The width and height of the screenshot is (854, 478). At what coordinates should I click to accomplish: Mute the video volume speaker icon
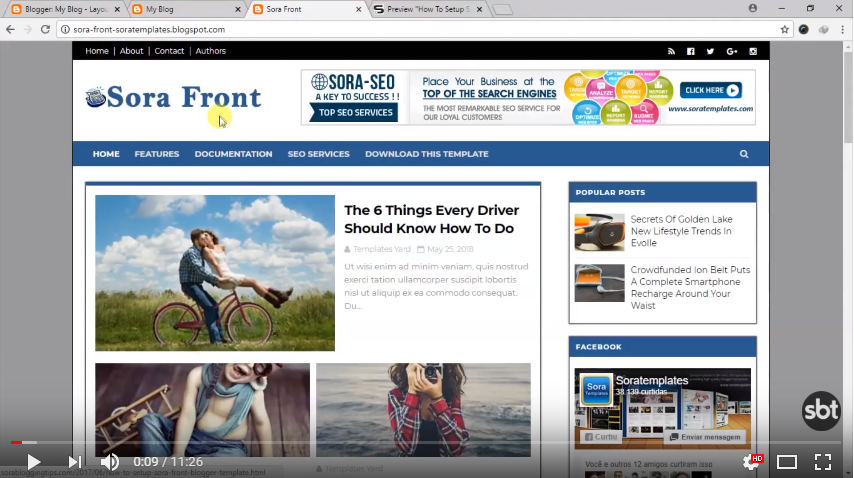pos(109,462)
